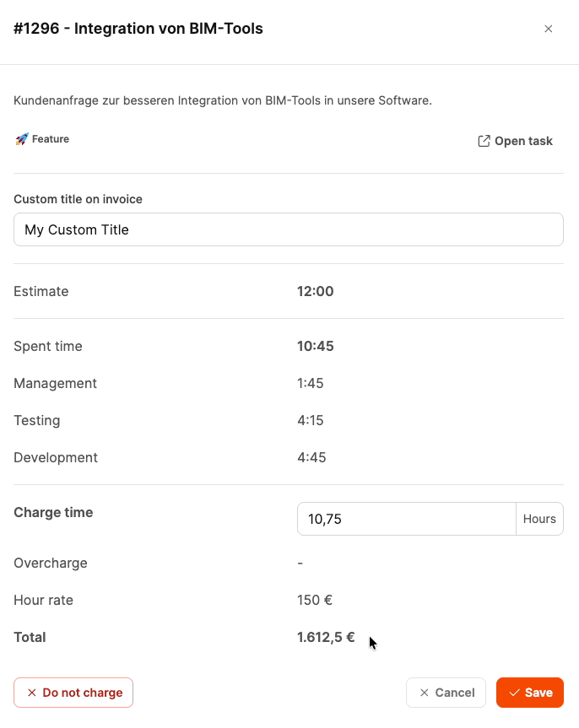Select the Estimate value 12:00
Viewport: 579px width, 728px height.
pos(316,292)
